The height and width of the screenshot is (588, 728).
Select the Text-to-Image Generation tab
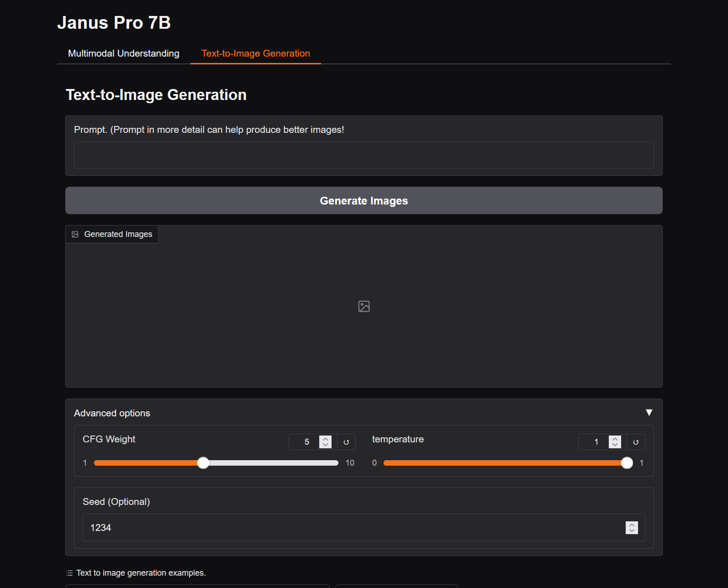click(256, 53)
